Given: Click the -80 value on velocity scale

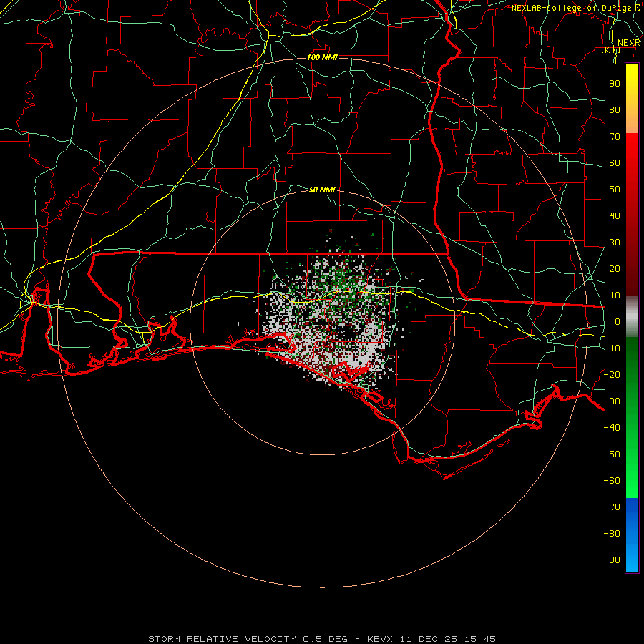Looking at the screenshot, I should click(x=612, y=534).
